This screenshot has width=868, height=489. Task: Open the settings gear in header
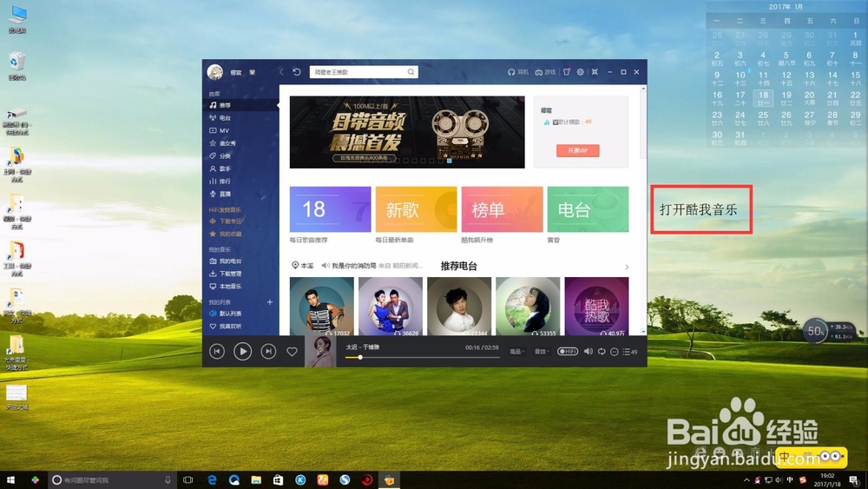coord(580,72)
